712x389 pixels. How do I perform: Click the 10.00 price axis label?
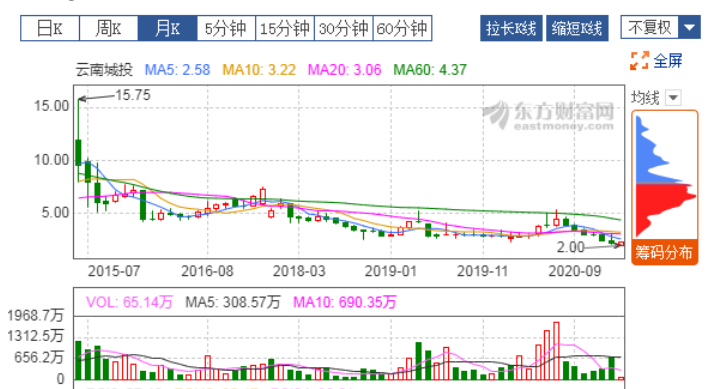[x=52, y=160]
